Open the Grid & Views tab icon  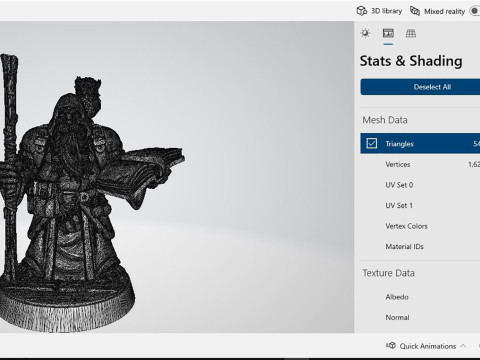411,33
